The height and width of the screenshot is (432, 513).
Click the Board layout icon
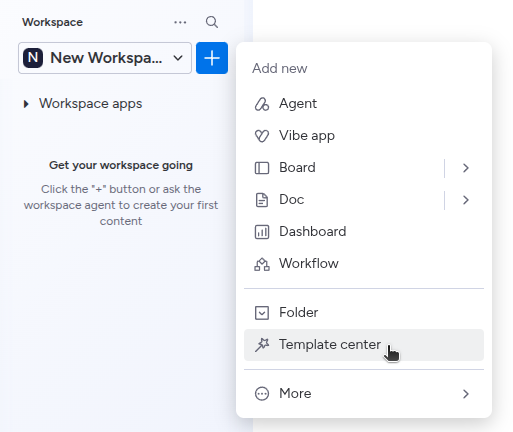click(262, 168)
